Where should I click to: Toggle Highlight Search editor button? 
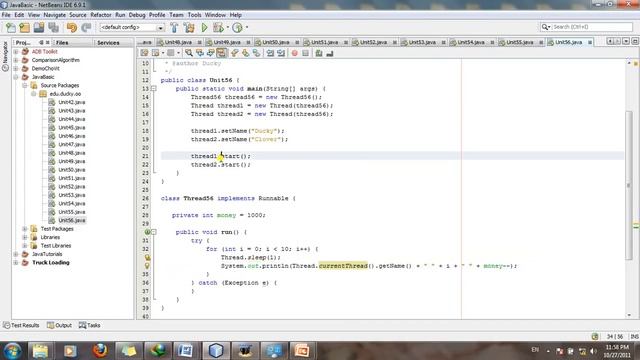coord(222,53)
